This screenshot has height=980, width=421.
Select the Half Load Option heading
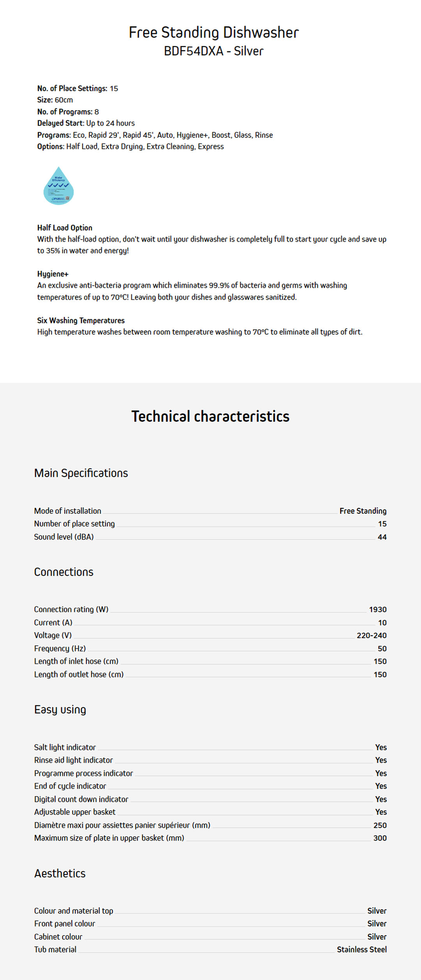65,228
